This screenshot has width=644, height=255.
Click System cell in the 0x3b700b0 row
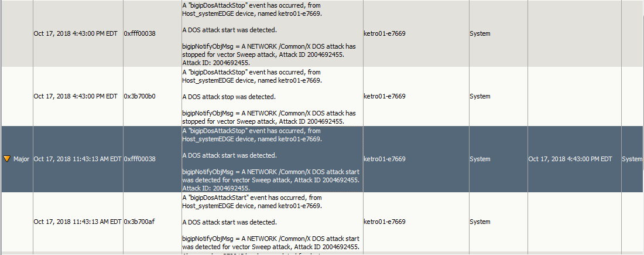click(480, 96)
